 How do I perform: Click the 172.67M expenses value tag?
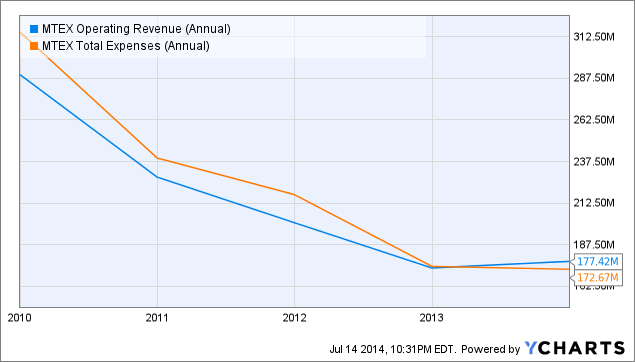pos(597,277)
